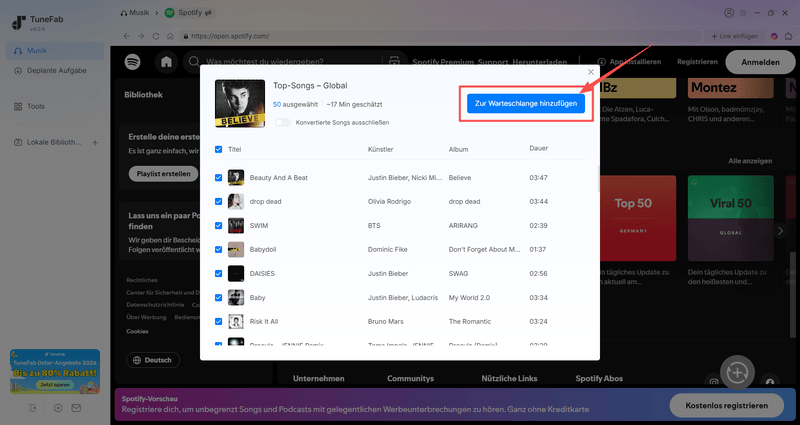Click browser back arrow
800x425 pixels.
click(x=127, y=36)
